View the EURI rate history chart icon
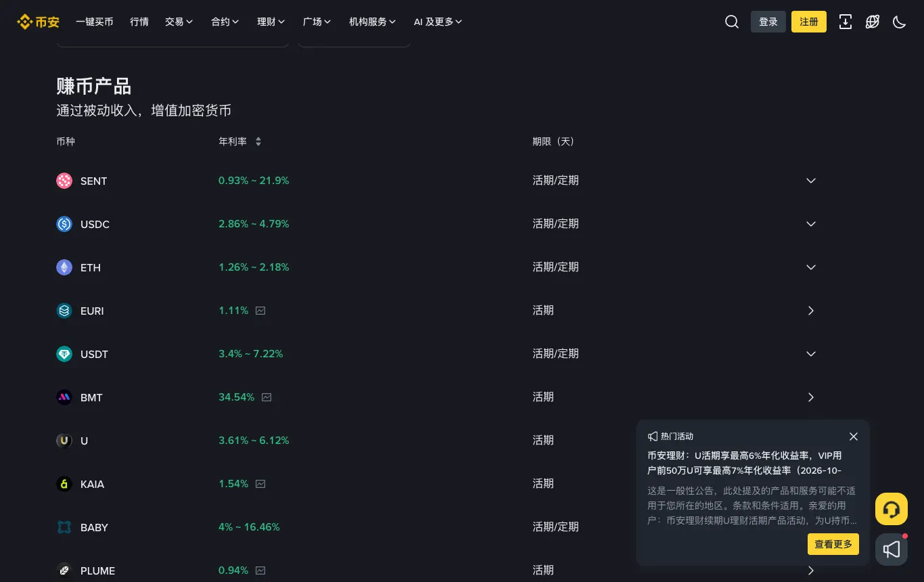 (260, 311)
